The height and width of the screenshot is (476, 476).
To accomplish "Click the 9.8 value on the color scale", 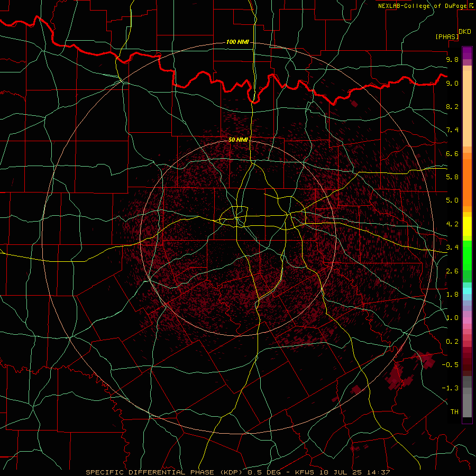I will (452, 59).
